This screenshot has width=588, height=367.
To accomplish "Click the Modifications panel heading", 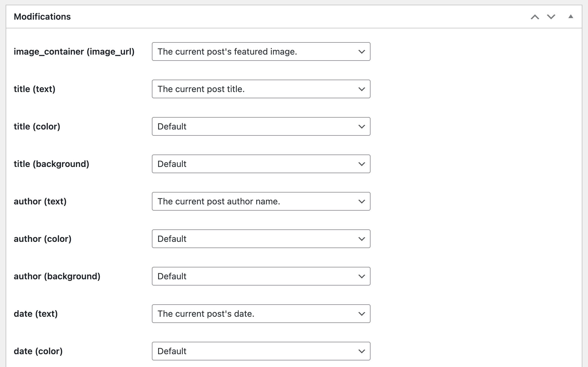I will 42,16.
